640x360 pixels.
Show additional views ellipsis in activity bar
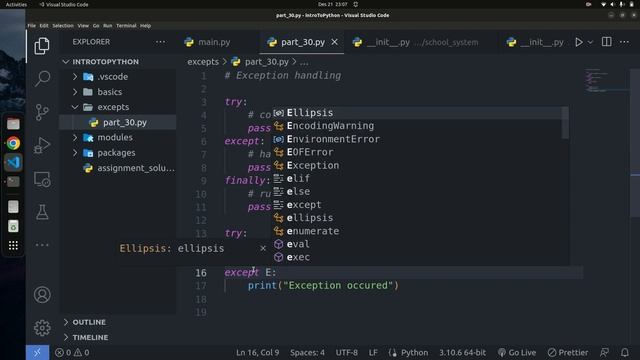click(42, 245)
